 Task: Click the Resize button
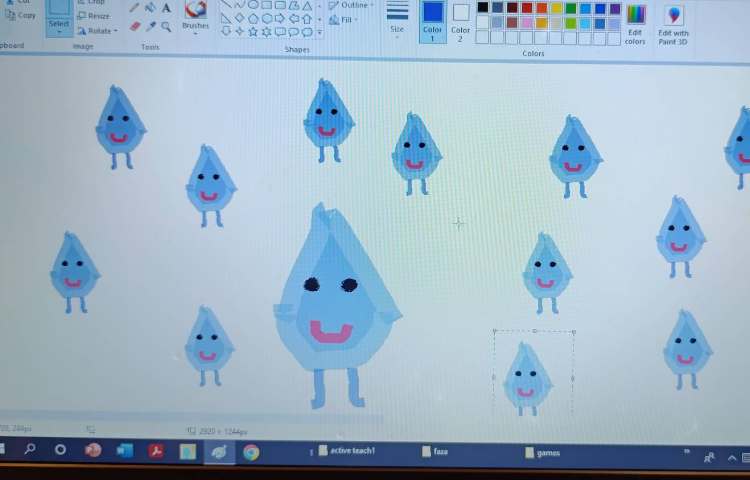click(x=94, y=16)
